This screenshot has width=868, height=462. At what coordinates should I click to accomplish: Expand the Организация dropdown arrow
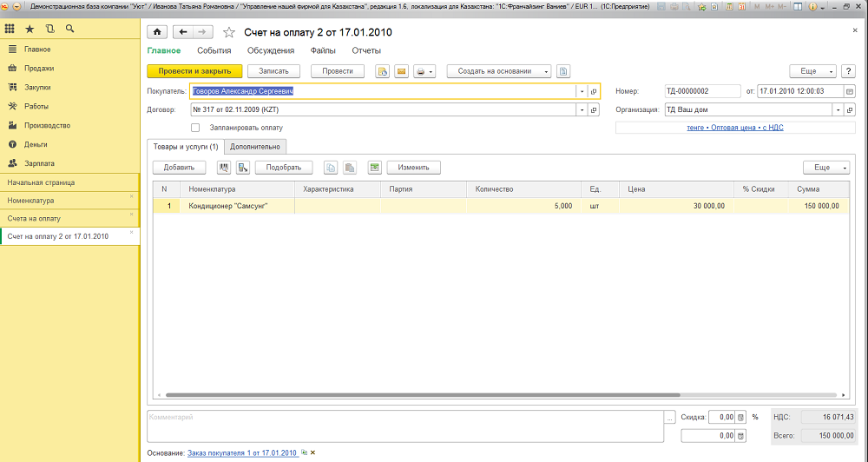click(x=837, y=110)
